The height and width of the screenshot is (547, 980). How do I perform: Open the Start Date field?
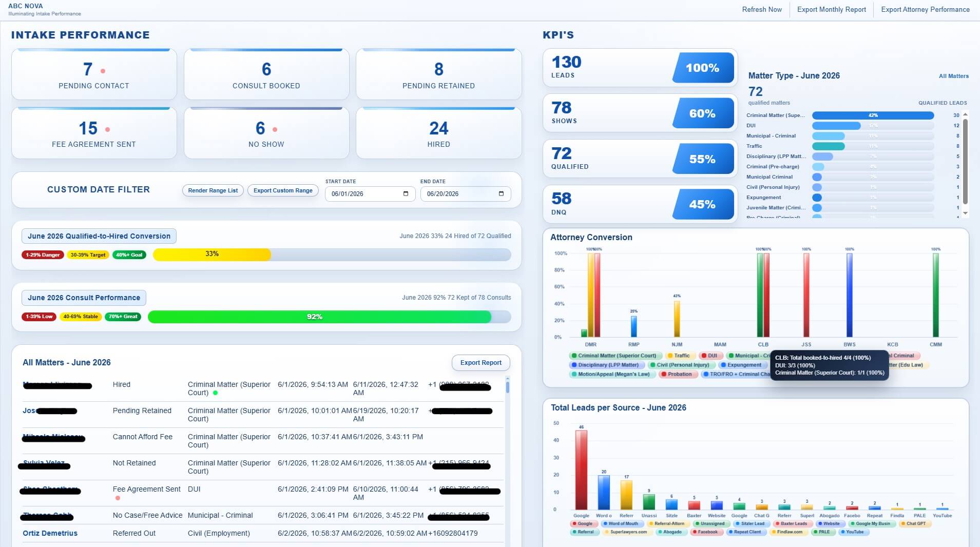370,193
